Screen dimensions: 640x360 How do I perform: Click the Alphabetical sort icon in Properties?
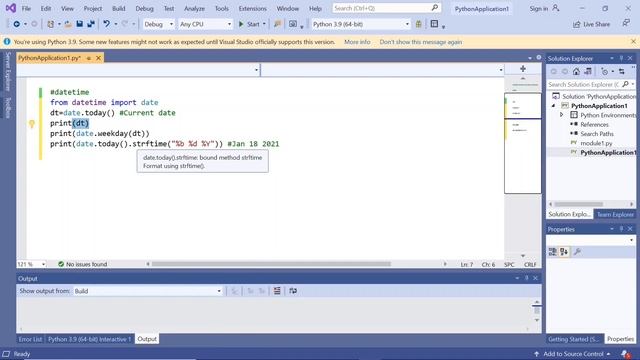(564, 252)
